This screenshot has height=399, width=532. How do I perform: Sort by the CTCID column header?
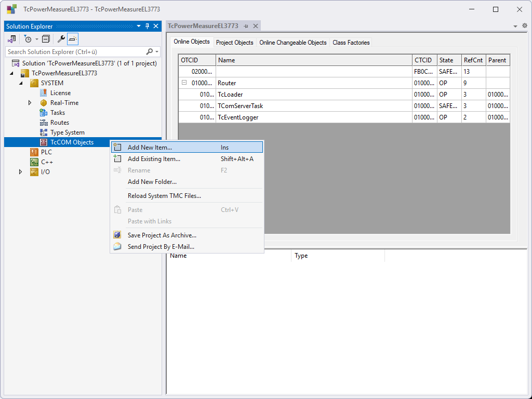pos(424,60)
